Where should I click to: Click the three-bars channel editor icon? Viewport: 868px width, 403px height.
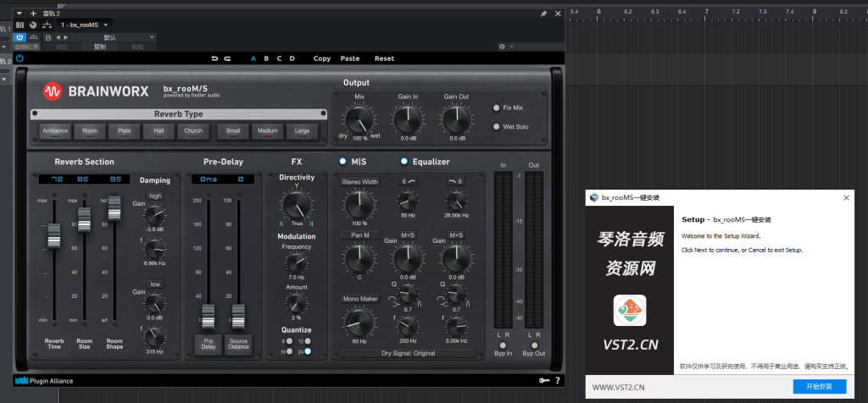(20, 25)
